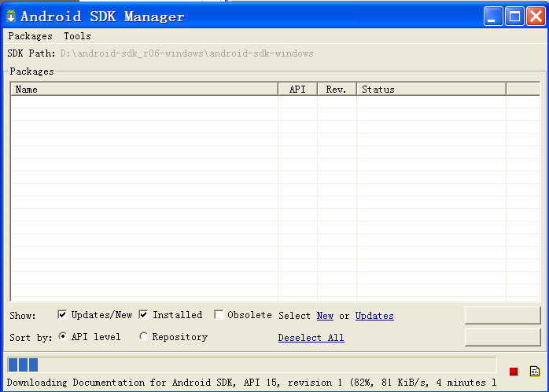Click the red stop download icon
The height and width of the screenshot is (392, 549).
(514, 372)
